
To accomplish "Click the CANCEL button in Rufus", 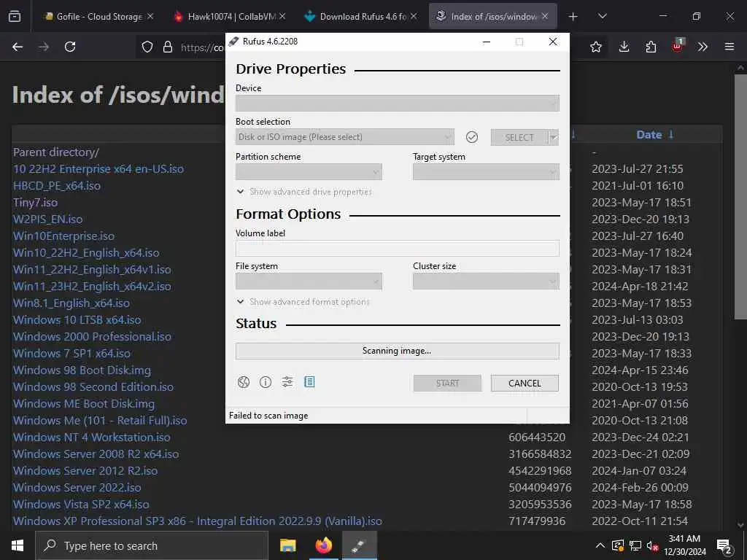I will pos(525,384).
